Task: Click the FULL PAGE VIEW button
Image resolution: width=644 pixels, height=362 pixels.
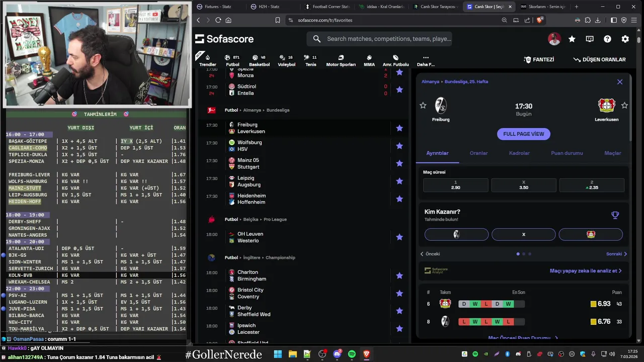Action: (524, 134)
